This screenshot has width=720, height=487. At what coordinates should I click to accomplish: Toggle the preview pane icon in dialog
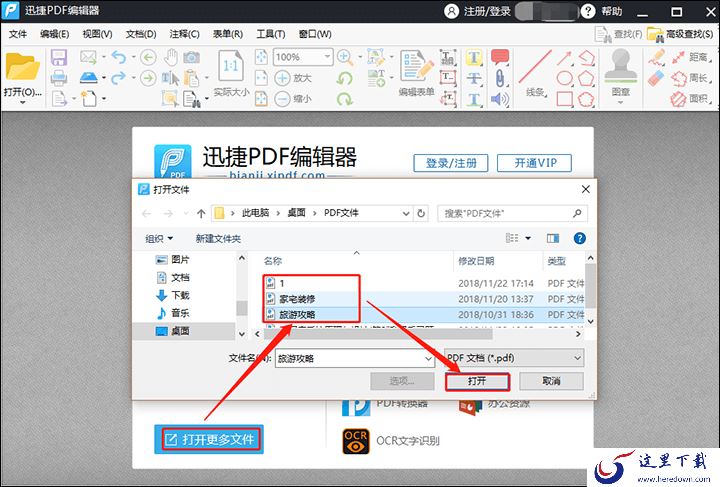point(553,238)
